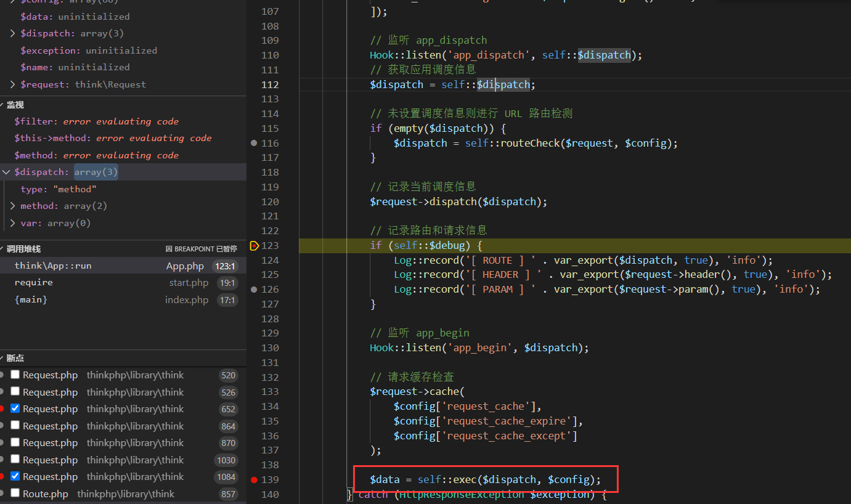851x504 pixels.
Task: Click line number 112 in the gutter
Action: (270, 84)
